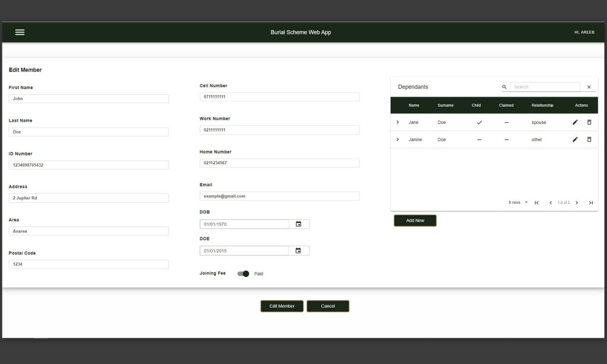Jump to last page of dependants
The height and width of the screenshot is (364, 607).
click(x=590, y=203)
